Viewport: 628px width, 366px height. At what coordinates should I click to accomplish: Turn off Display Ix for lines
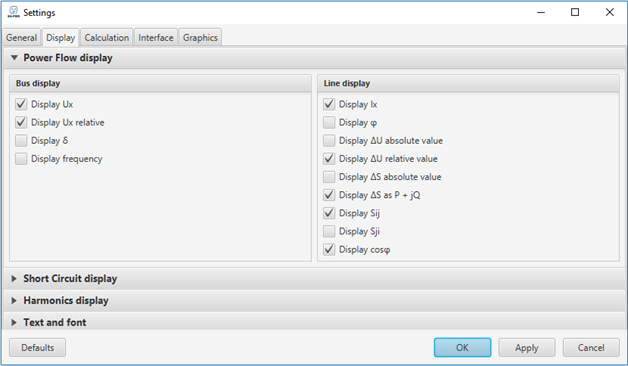tap(329, 104)
